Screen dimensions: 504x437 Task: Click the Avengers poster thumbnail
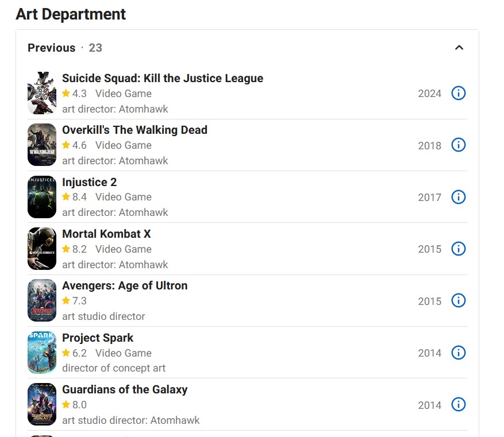click(42, 300)
